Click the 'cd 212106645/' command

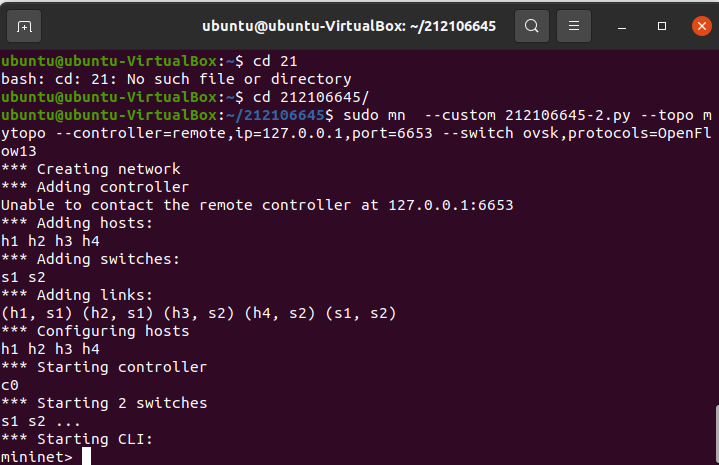point(311,97)
